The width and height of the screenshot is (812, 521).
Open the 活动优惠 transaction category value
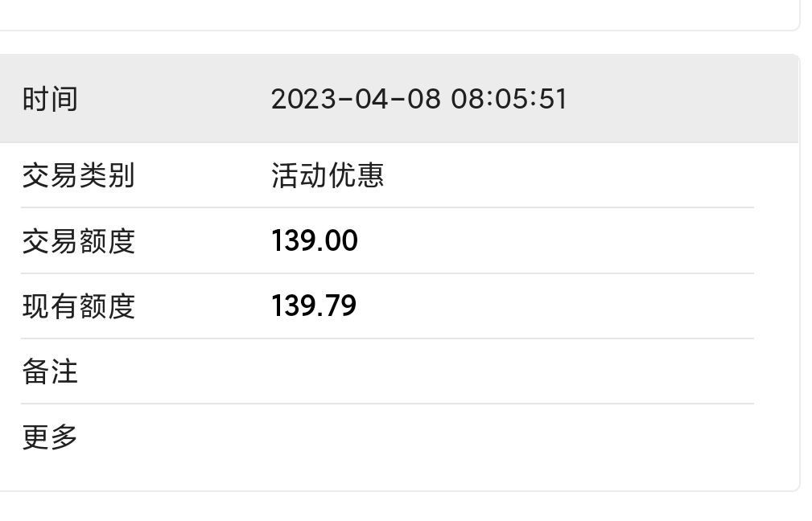[328, 175]
